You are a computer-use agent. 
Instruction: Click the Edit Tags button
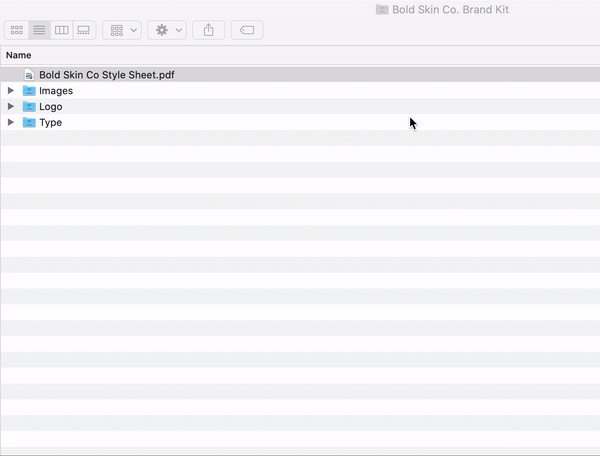pos(247,30)
